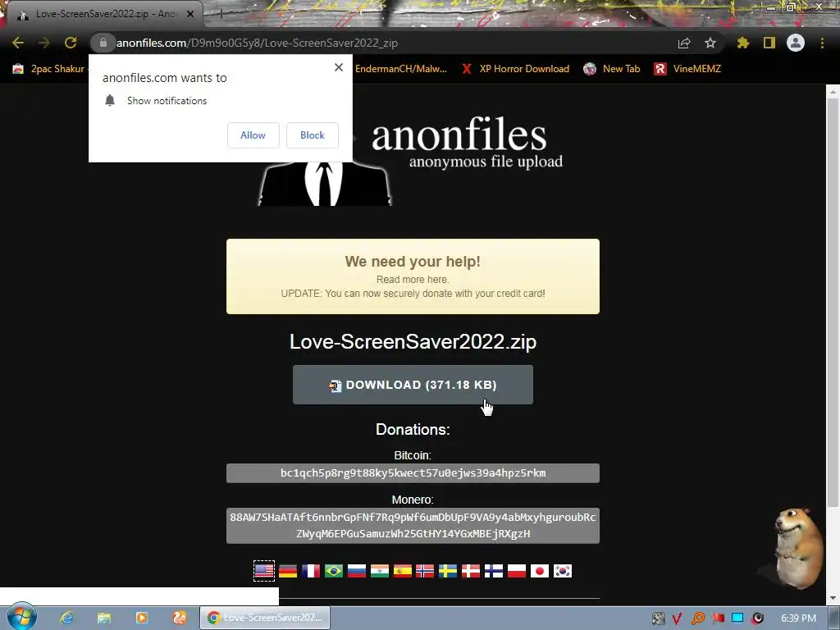
Task: Open the Chrome three-dot menu
Action: (x=822, y=43)
